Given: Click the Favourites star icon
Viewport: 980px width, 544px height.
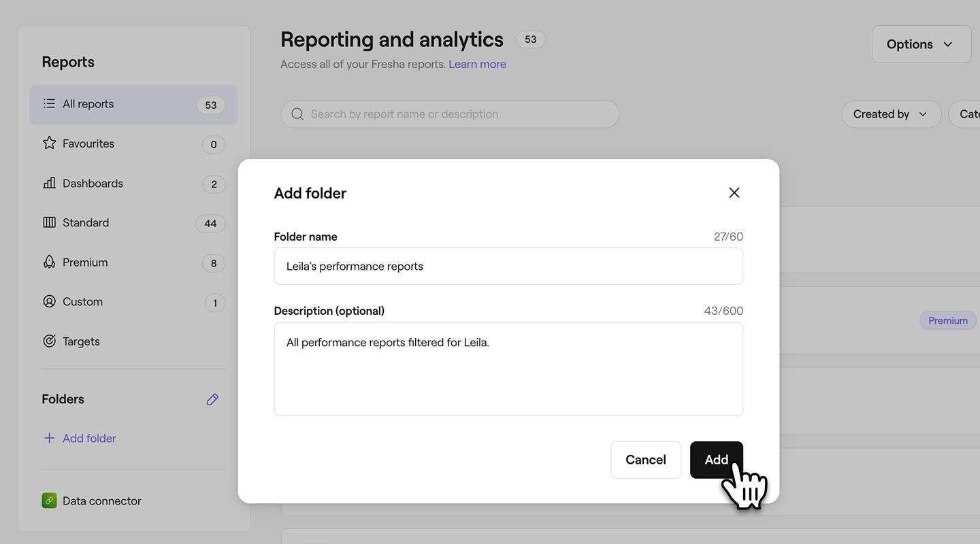Looking at the screenshot, I should [x=49, y=143].
